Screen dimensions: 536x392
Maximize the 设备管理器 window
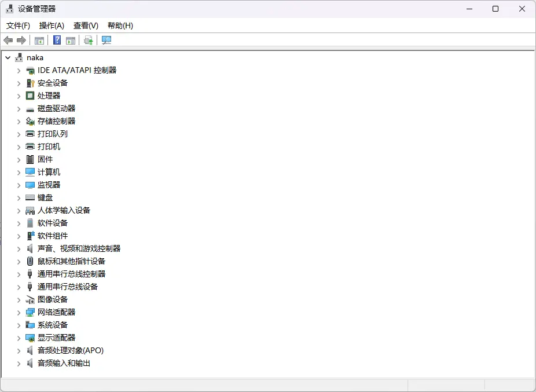[495, 9]
